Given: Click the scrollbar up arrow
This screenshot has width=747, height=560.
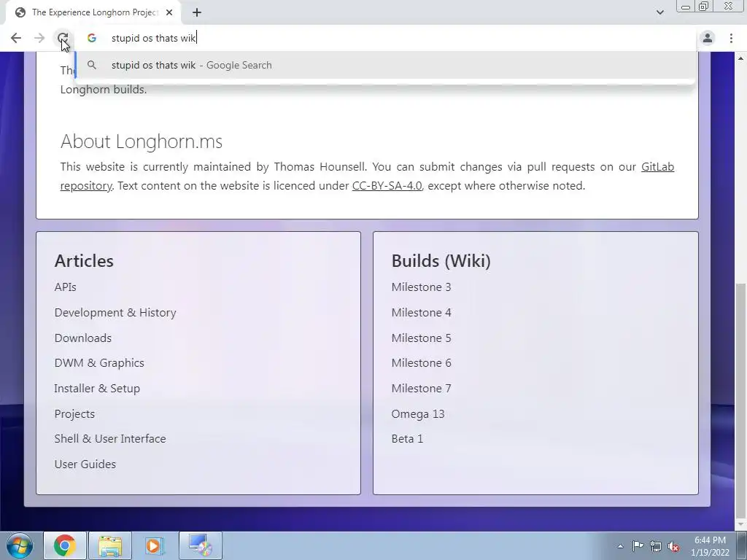Looking at the screenshot, I should pyautogui.click(x=740, y=58).
